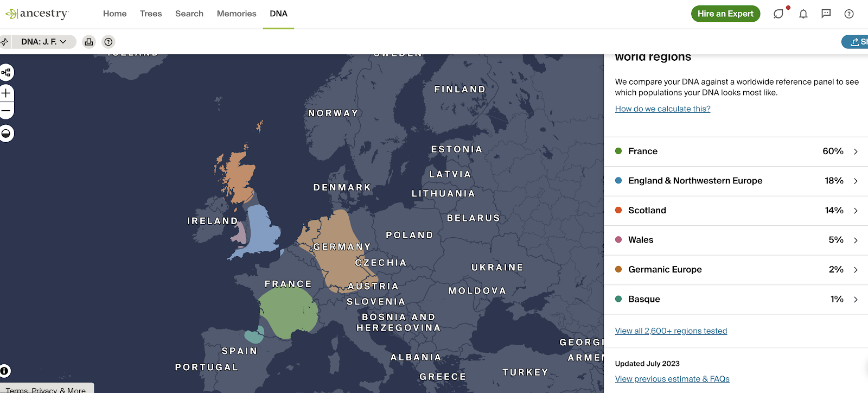Click the Wales label in region list

click(x=641, y=240)
